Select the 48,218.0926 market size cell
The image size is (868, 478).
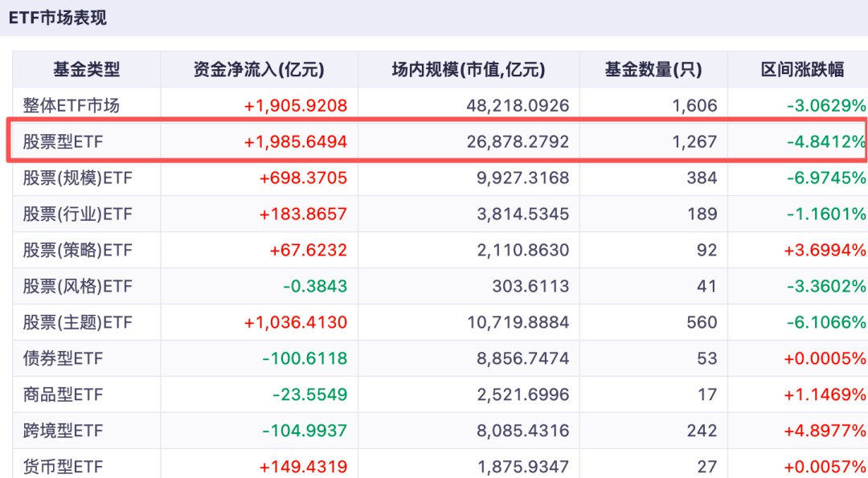tap(518, 106)
